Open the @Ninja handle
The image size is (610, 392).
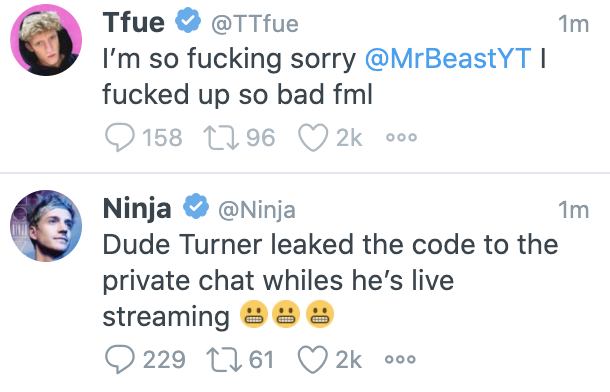click(x=257, y=210)
